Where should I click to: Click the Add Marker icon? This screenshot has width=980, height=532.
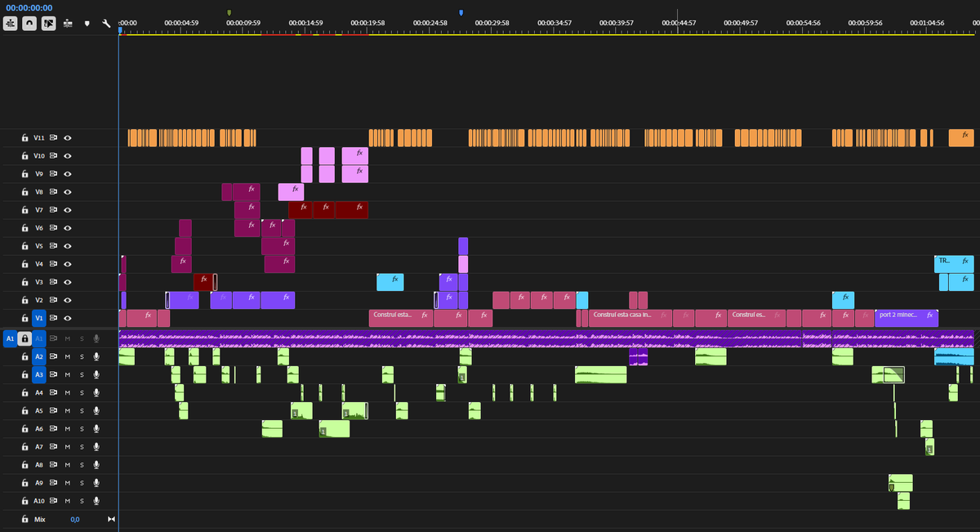point(87,24)
